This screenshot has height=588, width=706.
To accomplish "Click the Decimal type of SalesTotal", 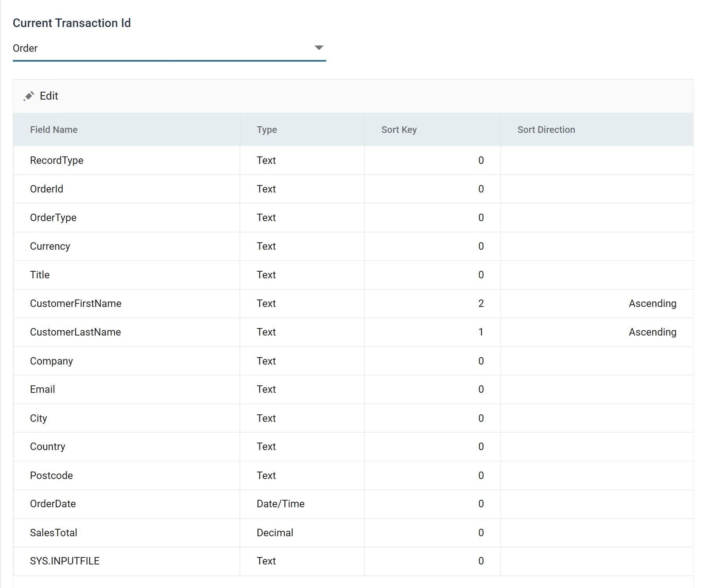I will 275,533.
